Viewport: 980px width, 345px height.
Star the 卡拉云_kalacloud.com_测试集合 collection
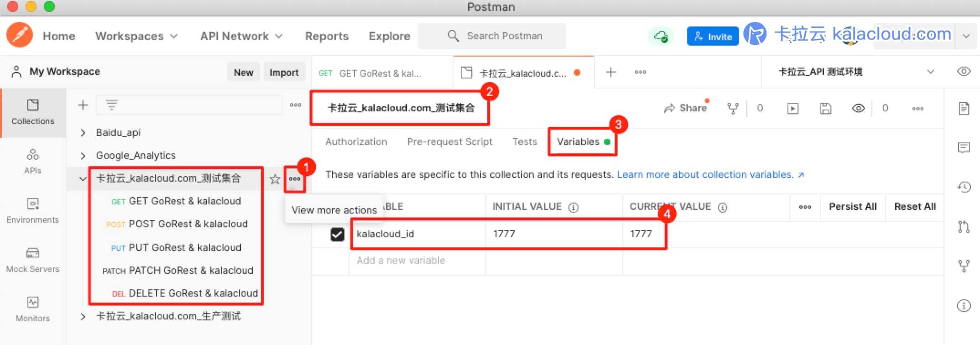(275, 179)
